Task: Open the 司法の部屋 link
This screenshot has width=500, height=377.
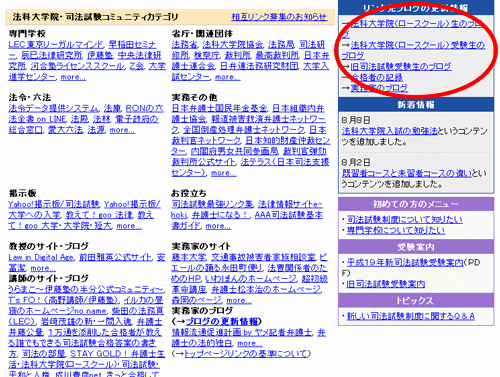Action: point(44,354)
